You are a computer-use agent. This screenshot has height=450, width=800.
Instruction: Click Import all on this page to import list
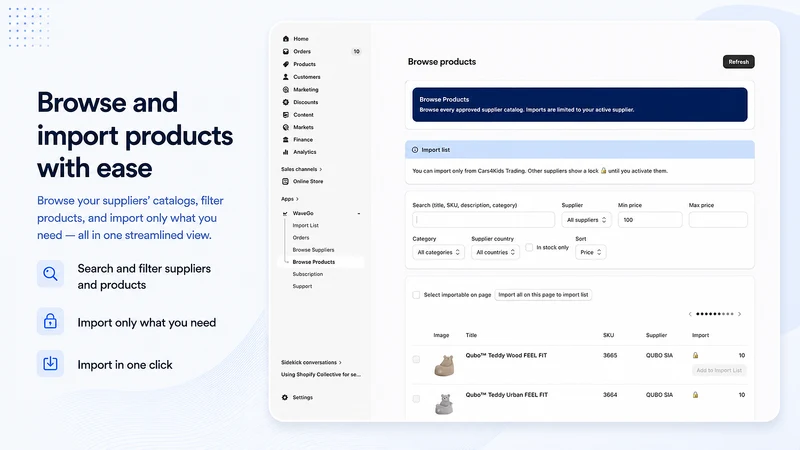(x=543, y=295)
